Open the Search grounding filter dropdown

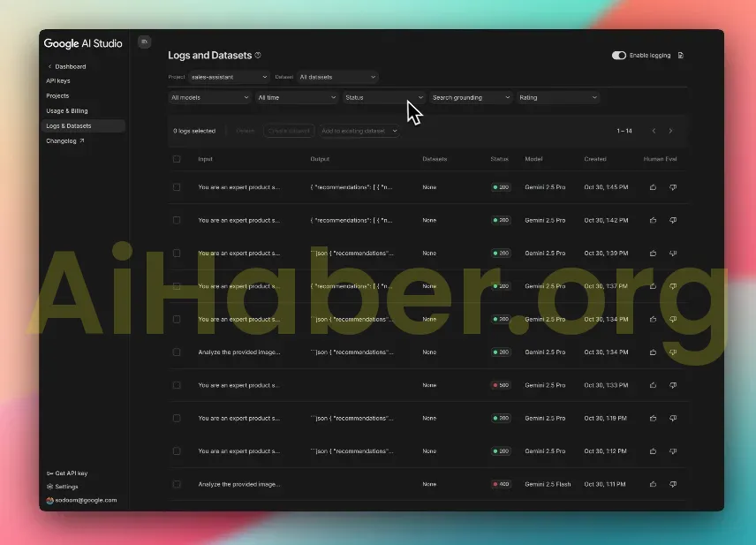pos(471,98)
